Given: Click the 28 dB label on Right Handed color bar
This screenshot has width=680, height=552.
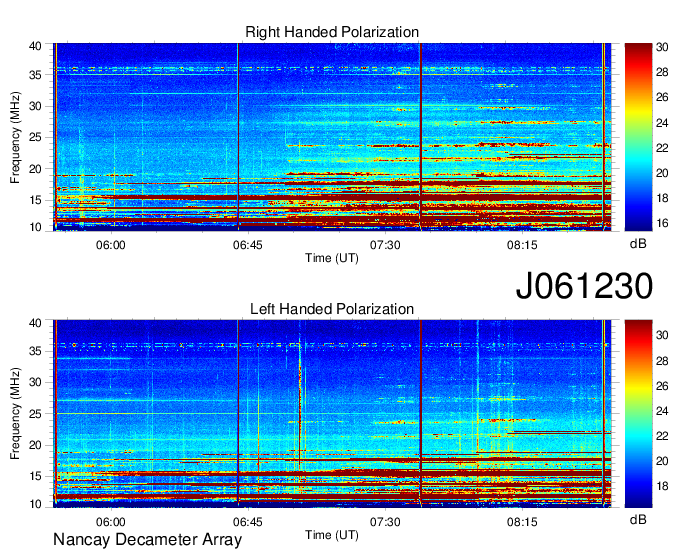Looking at the screenshot, I should [x=662, y=72].
